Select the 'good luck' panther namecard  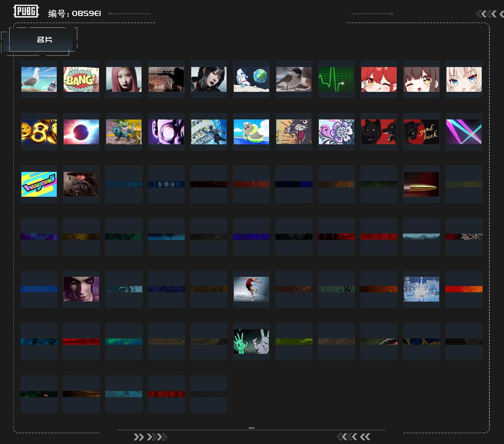tap(421, 132)
